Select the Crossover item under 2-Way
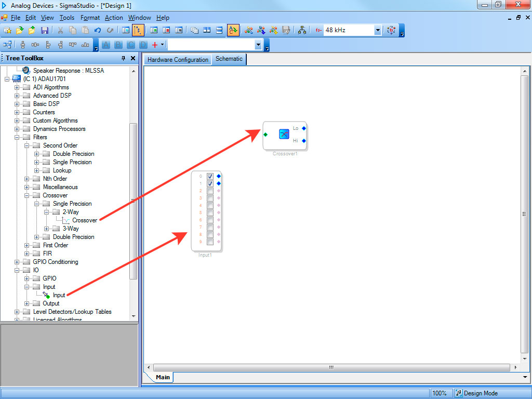 84,220
